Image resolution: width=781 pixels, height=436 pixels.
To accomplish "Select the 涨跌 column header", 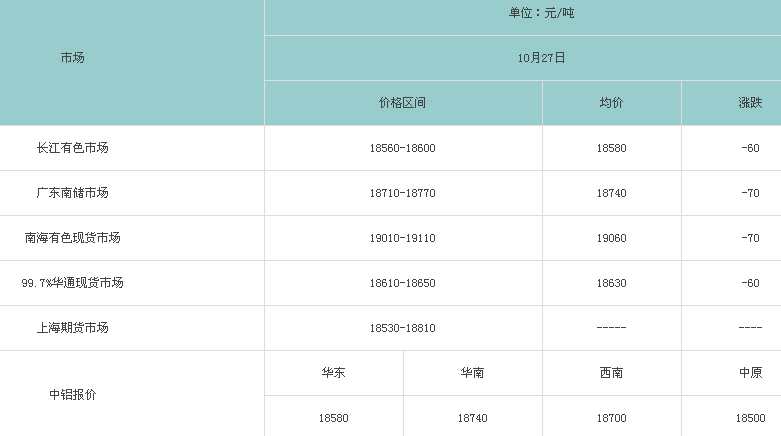I will pyautogui.click(x=750, y=103).
